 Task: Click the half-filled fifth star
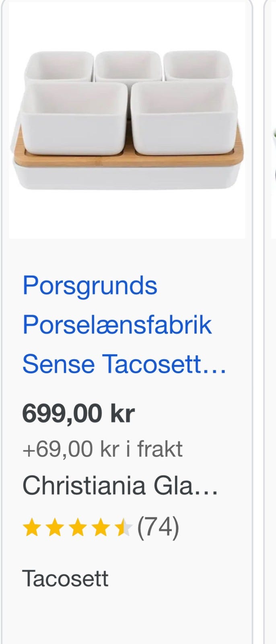click(124, 528)
